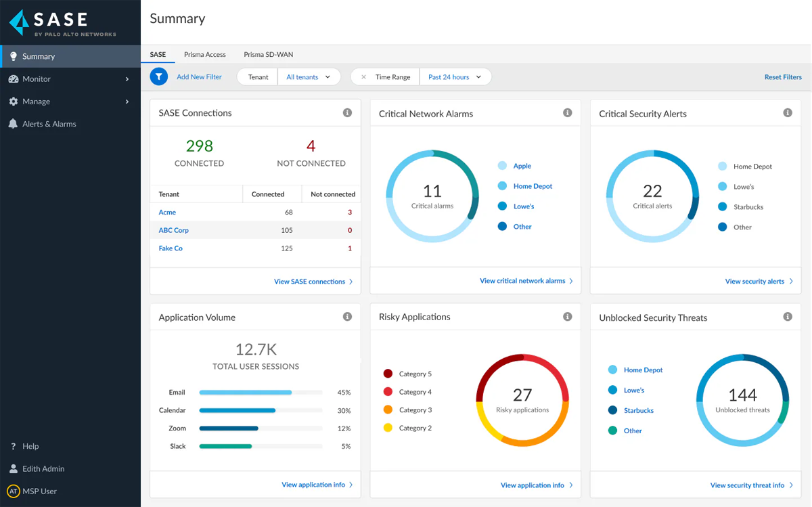Click the Critical Network Alarms info icon
The image size is (812, 507).
click(x=568, y=113)
